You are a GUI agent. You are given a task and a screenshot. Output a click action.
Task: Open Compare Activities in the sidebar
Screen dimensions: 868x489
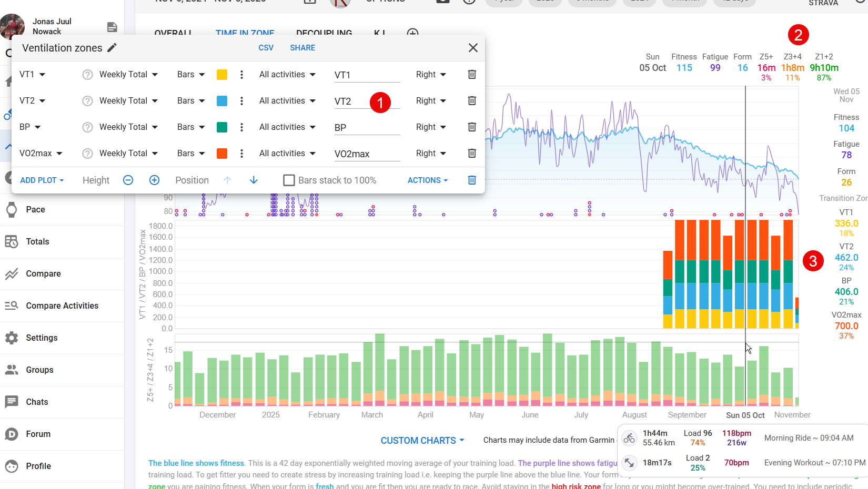pyautogui.click(x=62, y=306)
